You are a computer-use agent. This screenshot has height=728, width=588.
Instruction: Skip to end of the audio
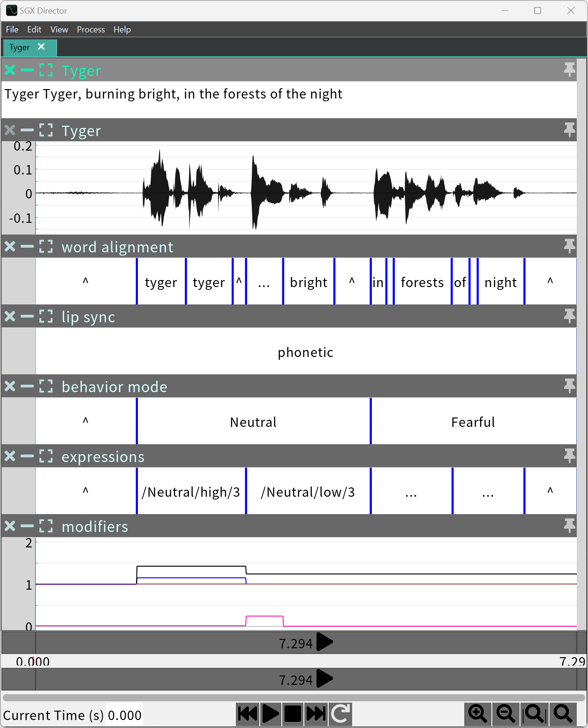317,713
